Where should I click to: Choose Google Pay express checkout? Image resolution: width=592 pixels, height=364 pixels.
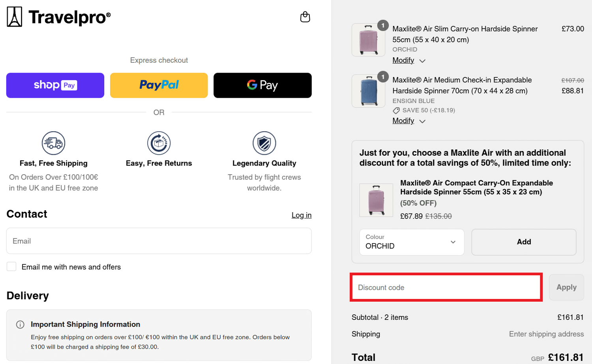point(262,85)
